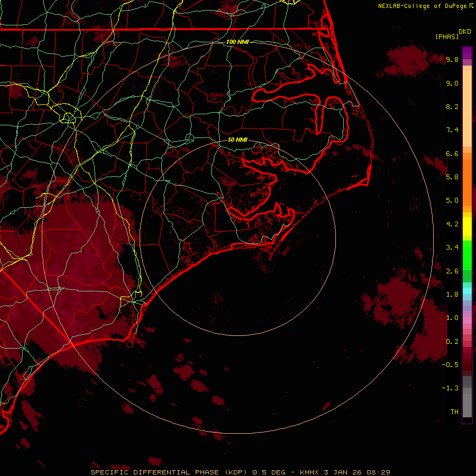This screenshot has width=476, height=476.
Task: Pick the cyan band near 1.8
Action: (467, 291)
